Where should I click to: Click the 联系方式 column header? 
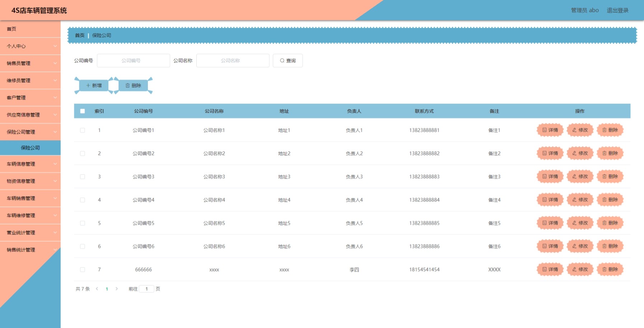[x=424, y=111]
